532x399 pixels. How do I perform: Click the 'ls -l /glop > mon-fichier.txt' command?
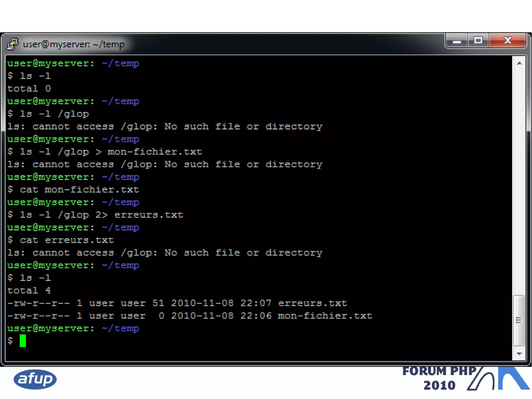click(111, 152)
